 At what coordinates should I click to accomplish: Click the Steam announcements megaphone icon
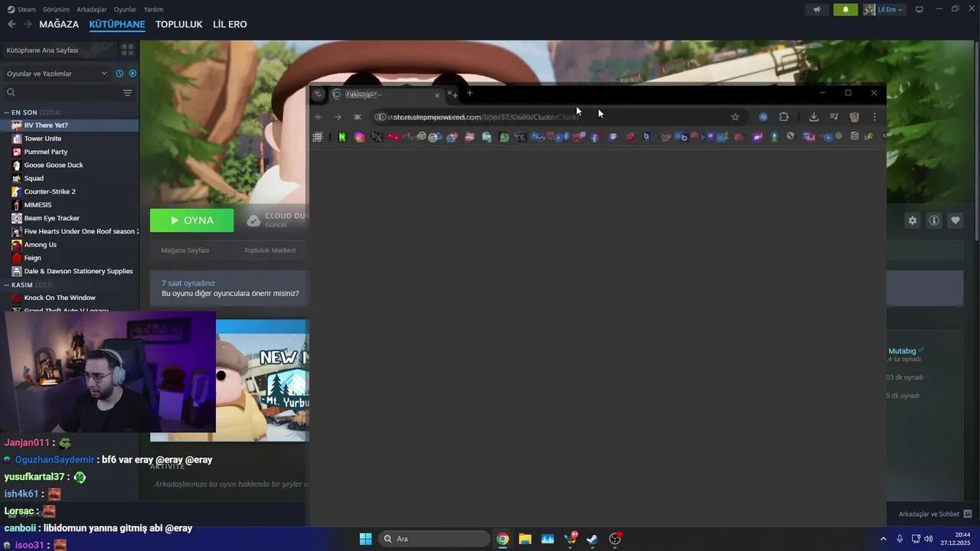pyautogui.click(x=818, y=9)
